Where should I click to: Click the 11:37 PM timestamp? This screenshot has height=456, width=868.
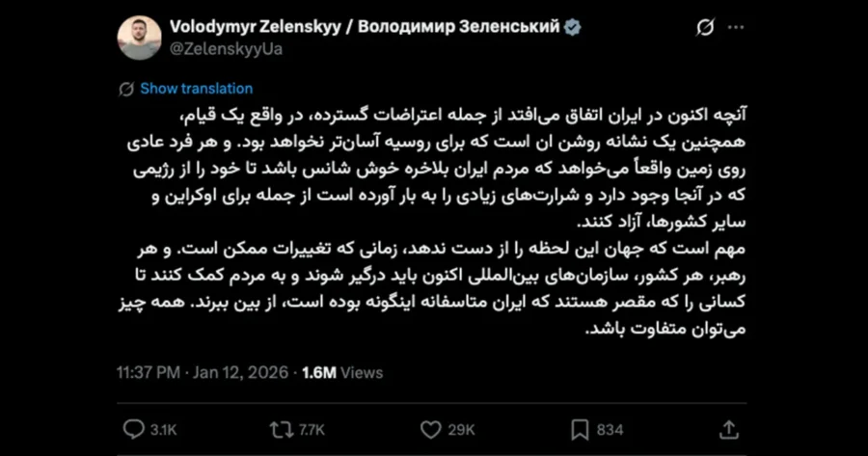(149, 372)
